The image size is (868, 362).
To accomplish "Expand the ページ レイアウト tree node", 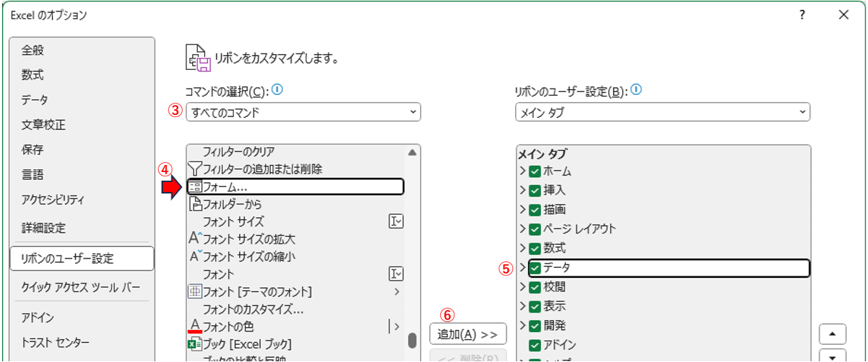I will [x=523, y=229].
